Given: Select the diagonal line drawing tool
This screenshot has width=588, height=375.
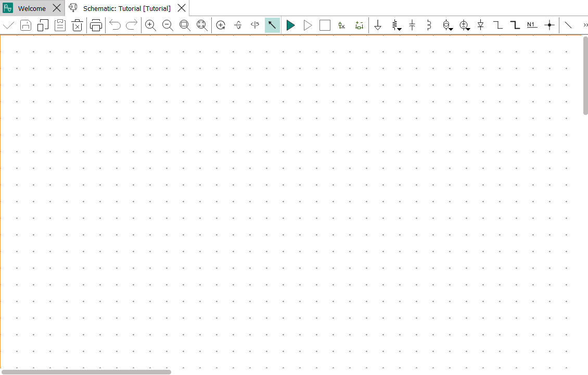Looking at the screenshot, I should point(568,25).
